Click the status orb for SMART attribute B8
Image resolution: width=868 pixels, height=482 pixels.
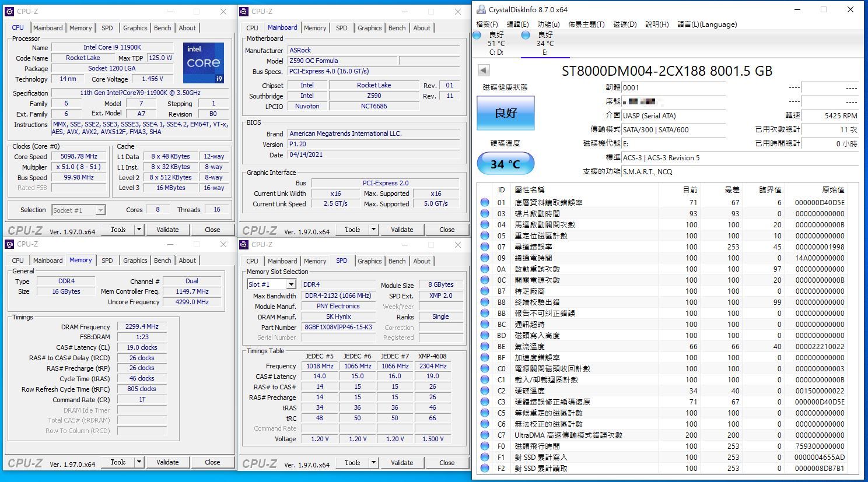click(x=485, y=302)
